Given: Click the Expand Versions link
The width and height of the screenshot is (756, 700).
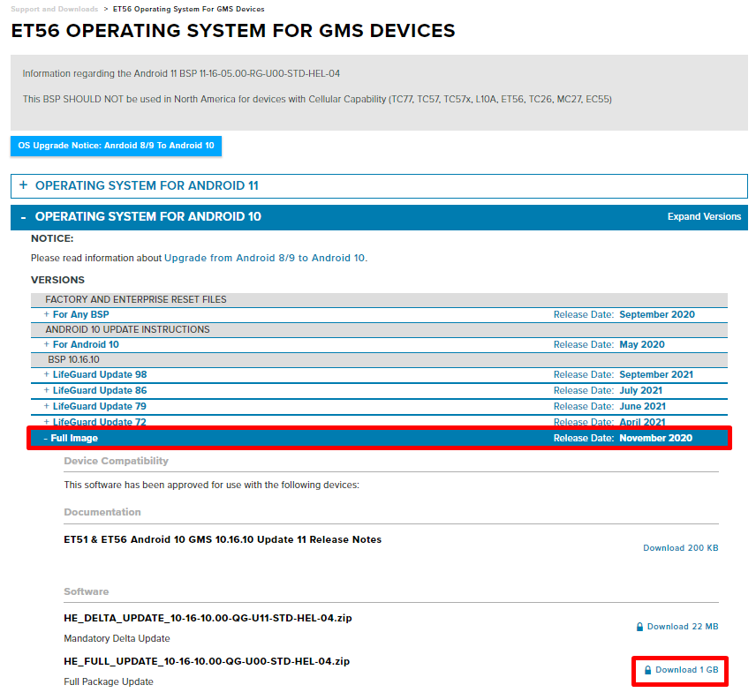Looking at the screenshot, I should 704,217.
